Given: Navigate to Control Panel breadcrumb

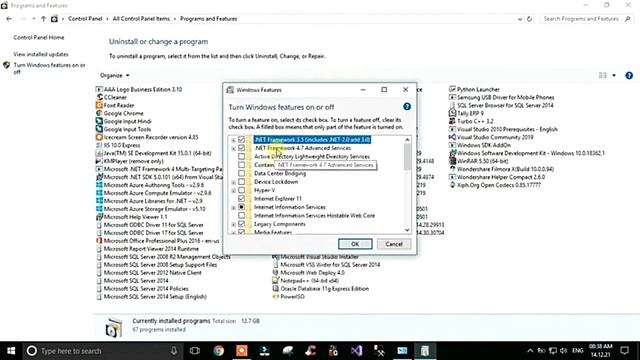Looking at the screenshot, I should coord(85,19).
